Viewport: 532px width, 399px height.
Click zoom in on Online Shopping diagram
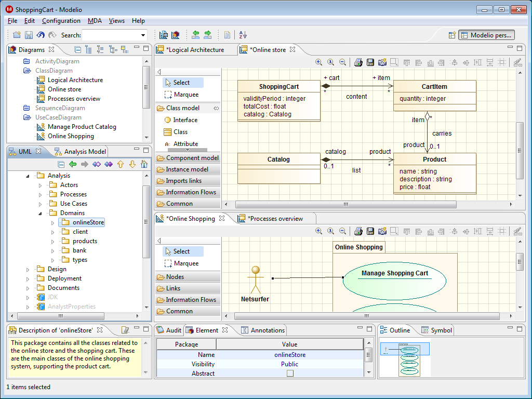(x=318, y=231)
